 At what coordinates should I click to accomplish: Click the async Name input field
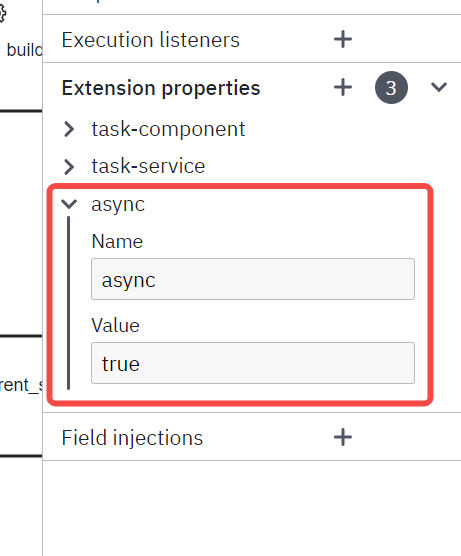pyautogui.click(x=253, y=279)
